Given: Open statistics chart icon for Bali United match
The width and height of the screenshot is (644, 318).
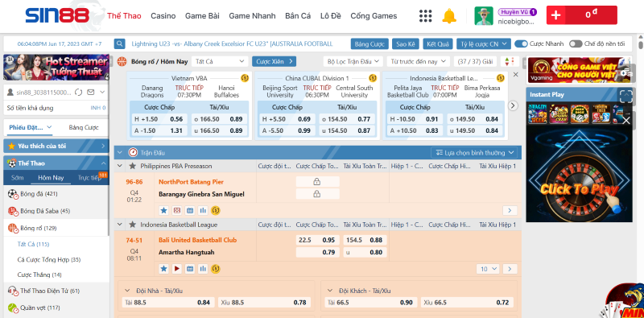Looking at the screenshot, I should coord(203,269).
